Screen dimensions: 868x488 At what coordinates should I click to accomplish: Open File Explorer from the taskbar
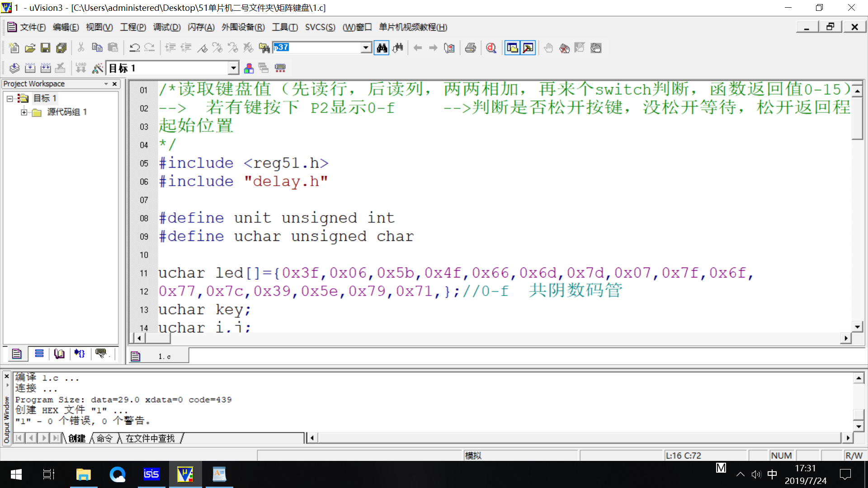84,474
